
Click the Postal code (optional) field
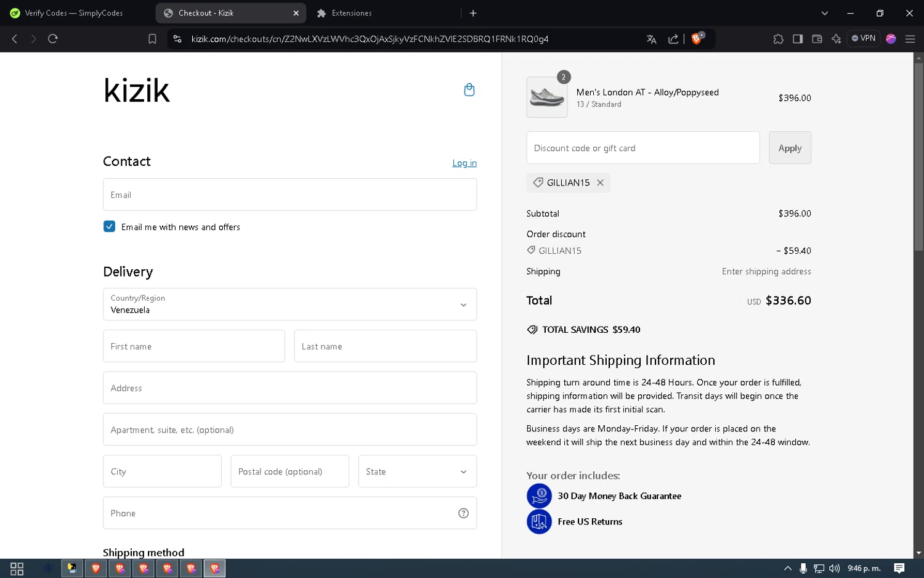point(290,471)
